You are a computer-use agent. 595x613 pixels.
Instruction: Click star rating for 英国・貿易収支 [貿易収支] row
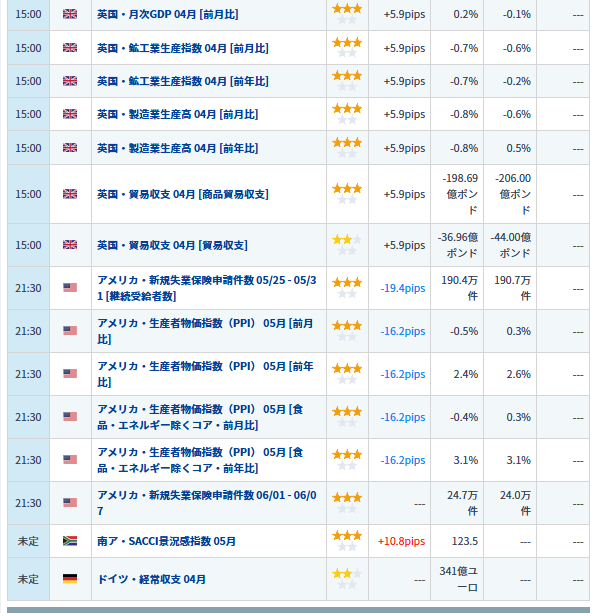point(347,245)
